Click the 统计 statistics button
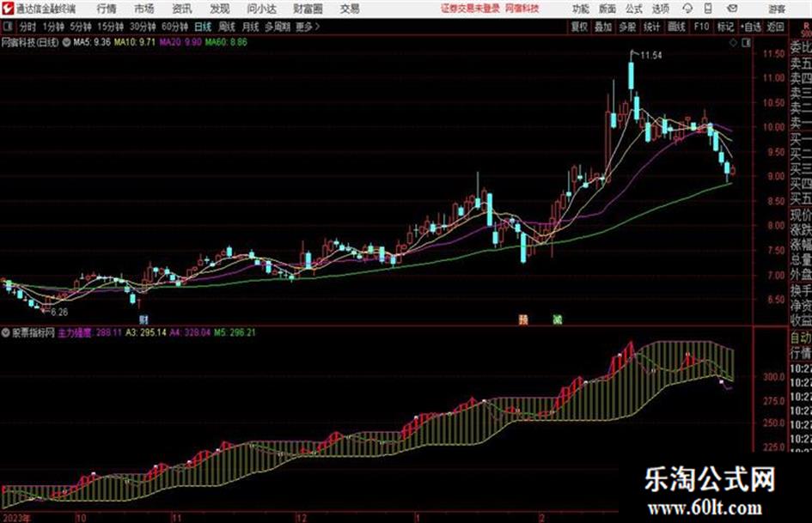This screenshot has width=812, height=523. pos(651,27)
